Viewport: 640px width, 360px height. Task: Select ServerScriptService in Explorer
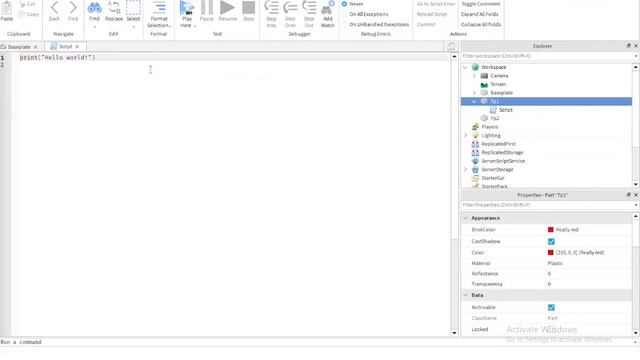pyautogui.click(x=503, y=161)
